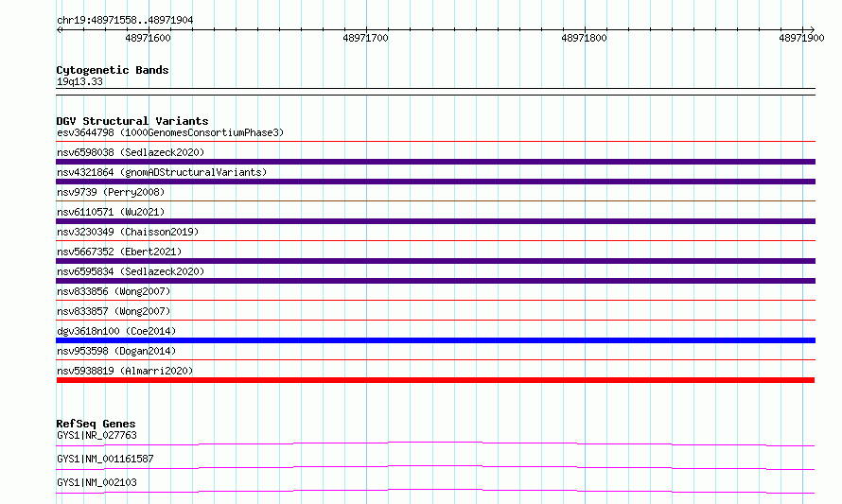
Task: Click the blue bar of dgv3618n100
Action: click(x=435, y=340)
